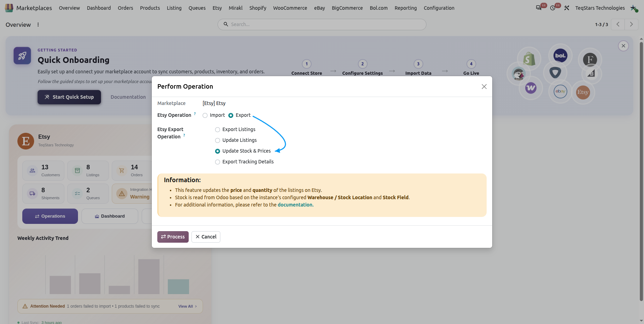Click the debug tools wrench icon

(x=567, y=8)
